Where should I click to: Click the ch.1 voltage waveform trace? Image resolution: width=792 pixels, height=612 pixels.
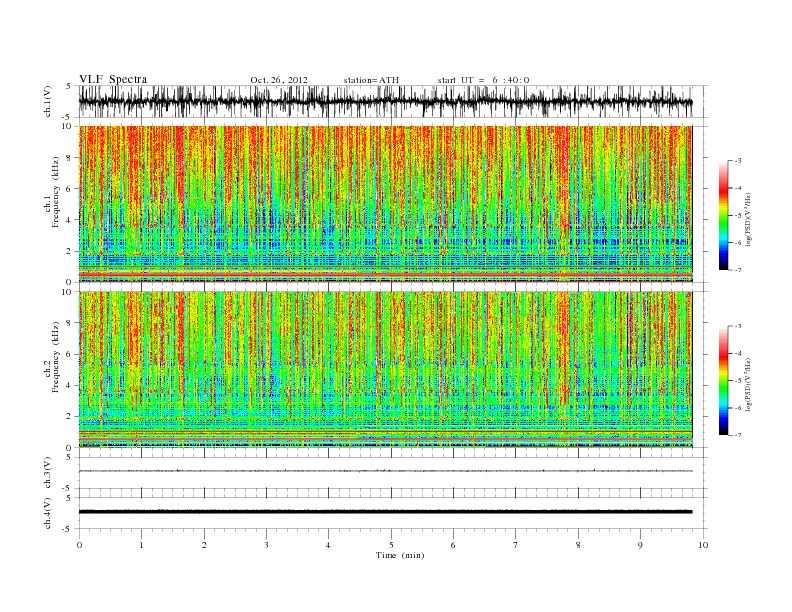coord(385,101)
